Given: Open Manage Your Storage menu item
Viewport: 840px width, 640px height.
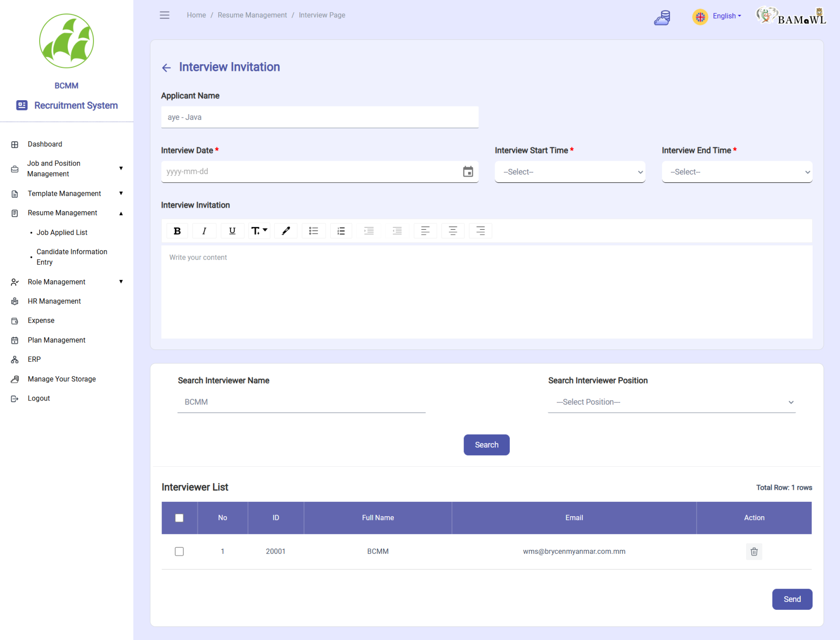Looking at the screenshot, I should [62, 379].
